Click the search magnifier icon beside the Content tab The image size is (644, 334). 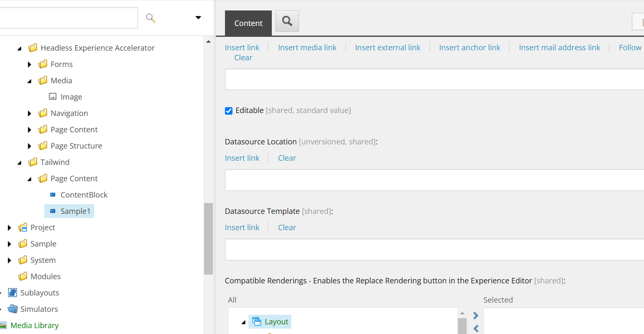point(287,21)
